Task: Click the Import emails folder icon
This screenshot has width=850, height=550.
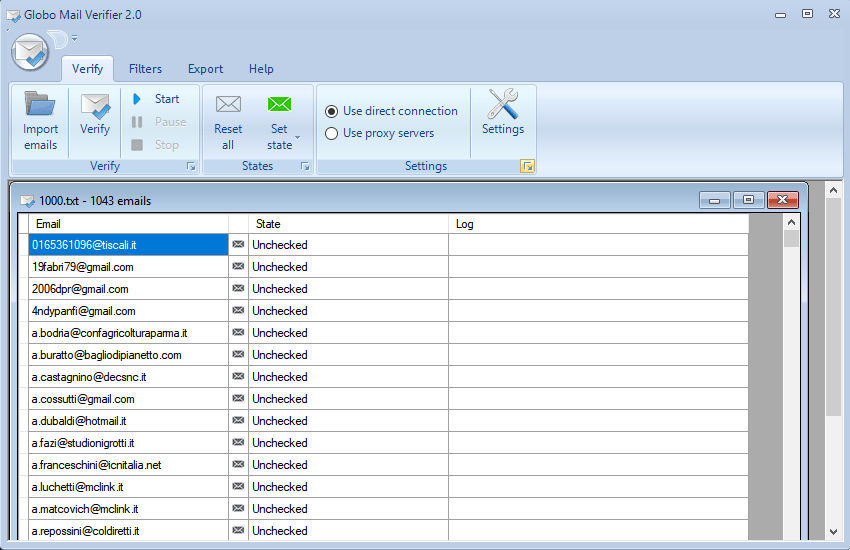Action: (40, 104)
